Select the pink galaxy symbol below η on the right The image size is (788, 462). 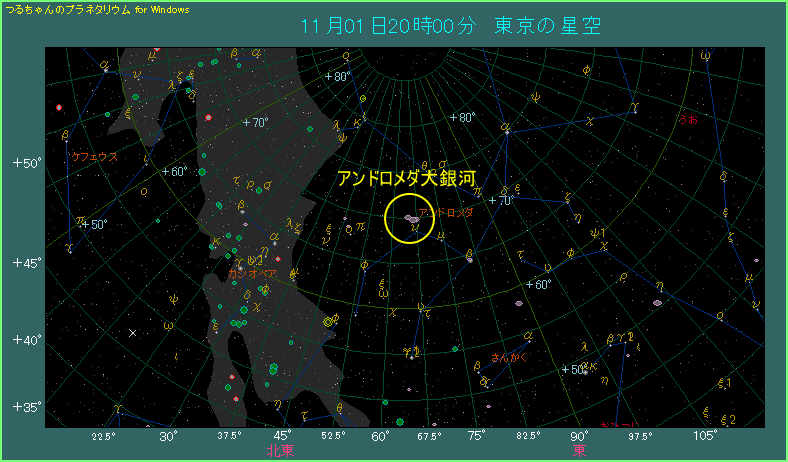(x=657, y=301)
